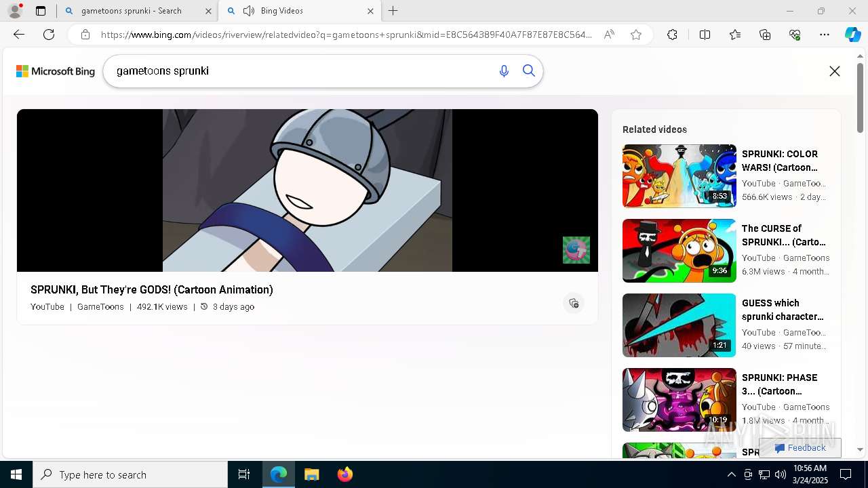This screenshot has width=868, height=488.
Task: Open the Extensions menu
Action: click(x=672, y=35)
